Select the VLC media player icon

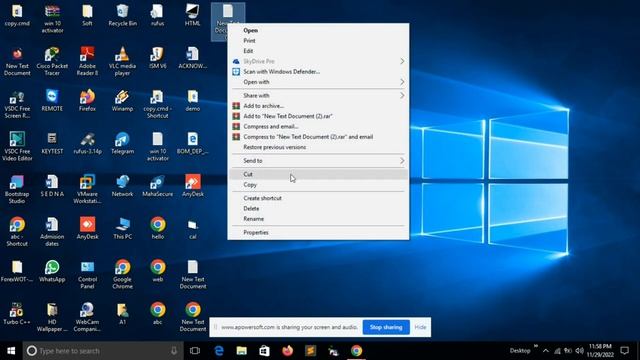[x=122, y=61]
